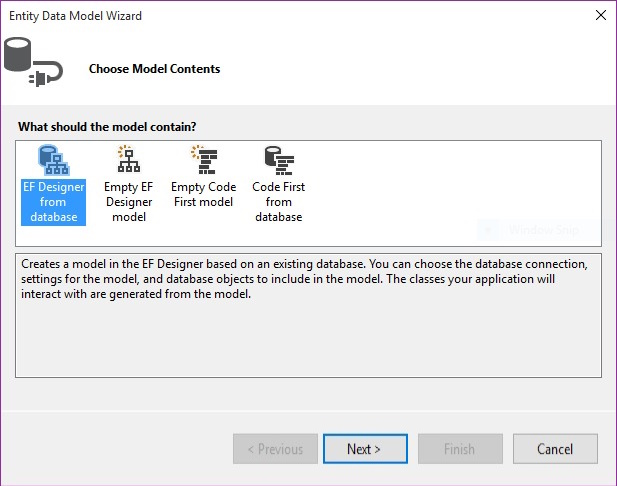Pick the Empty Code First model icon
The width and height of the screenshot is (617, 486).
pos(202,160)
